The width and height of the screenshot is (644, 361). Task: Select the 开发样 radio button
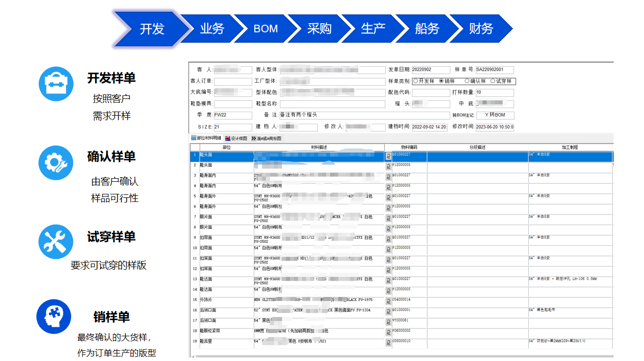416,81
